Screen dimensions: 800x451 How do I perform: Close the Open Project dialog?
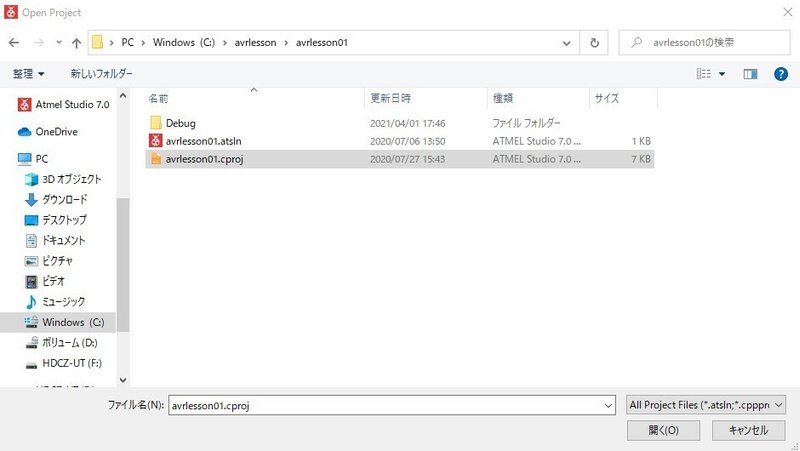tap(787, 12)
